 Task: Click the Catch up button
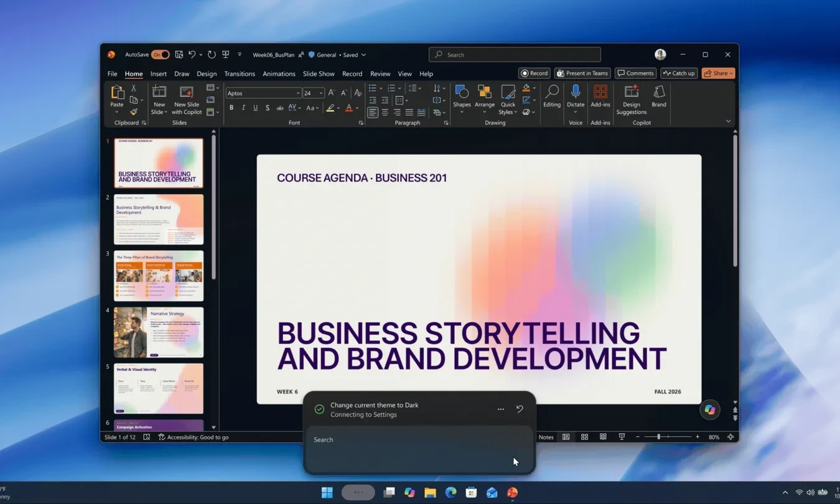coord(679,73)
